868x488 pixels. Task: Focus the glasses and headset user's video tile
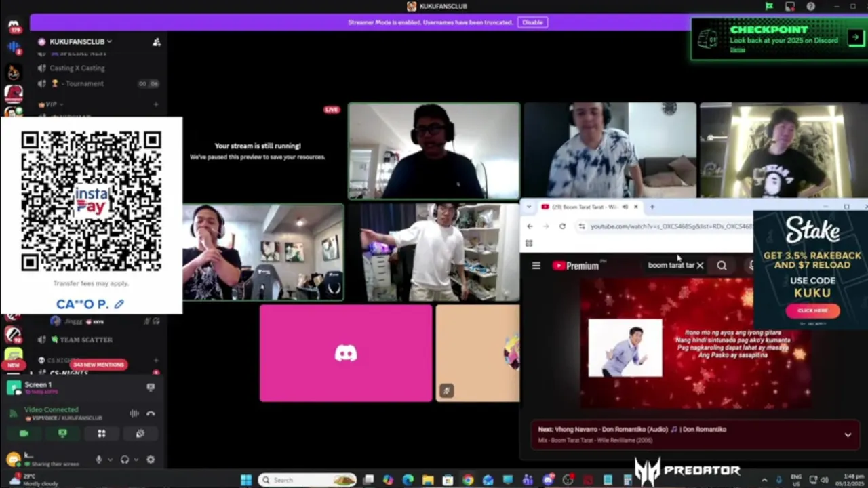[434, 151]
